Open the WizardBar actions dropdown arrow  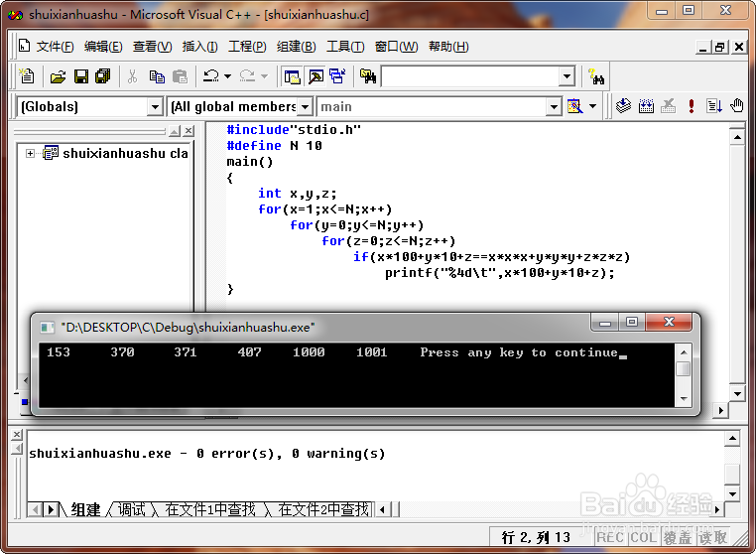pyautogui.click(x=593, y=106)
